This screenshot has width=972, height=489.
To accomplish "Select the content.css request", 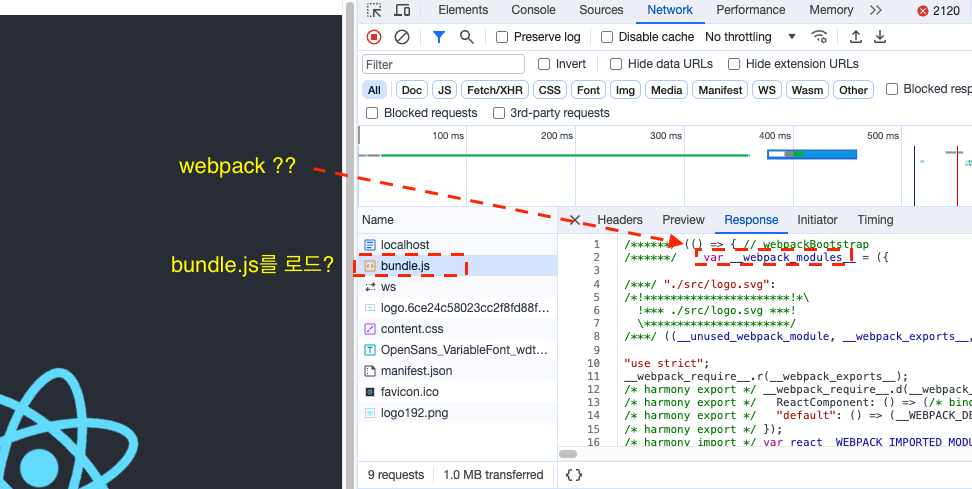I will point(457,329).
